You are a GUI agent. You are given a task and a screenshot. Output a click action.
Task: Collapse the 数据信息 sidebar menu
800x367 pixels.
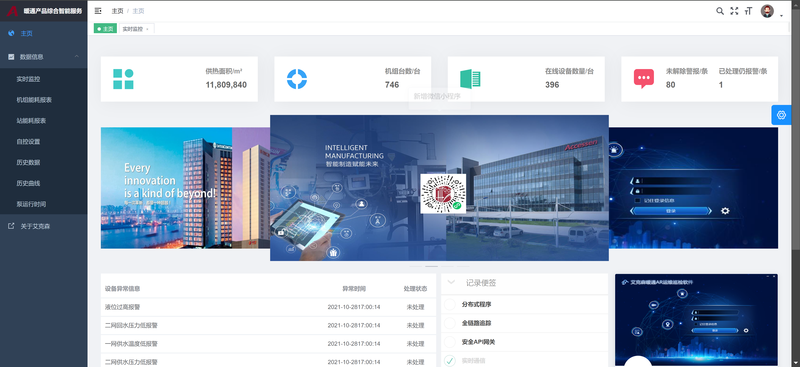tap(43, 57)
